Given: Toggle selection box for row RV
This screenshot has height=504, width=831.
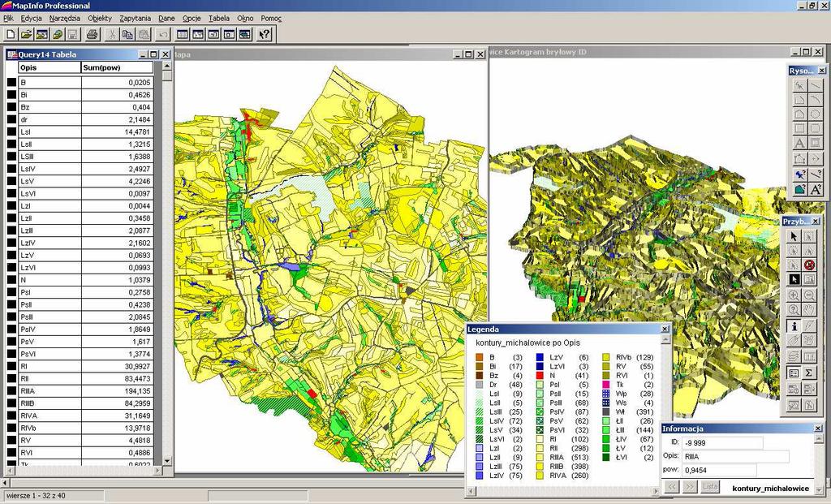Looking at the screenshot, I should pos(11,441).
